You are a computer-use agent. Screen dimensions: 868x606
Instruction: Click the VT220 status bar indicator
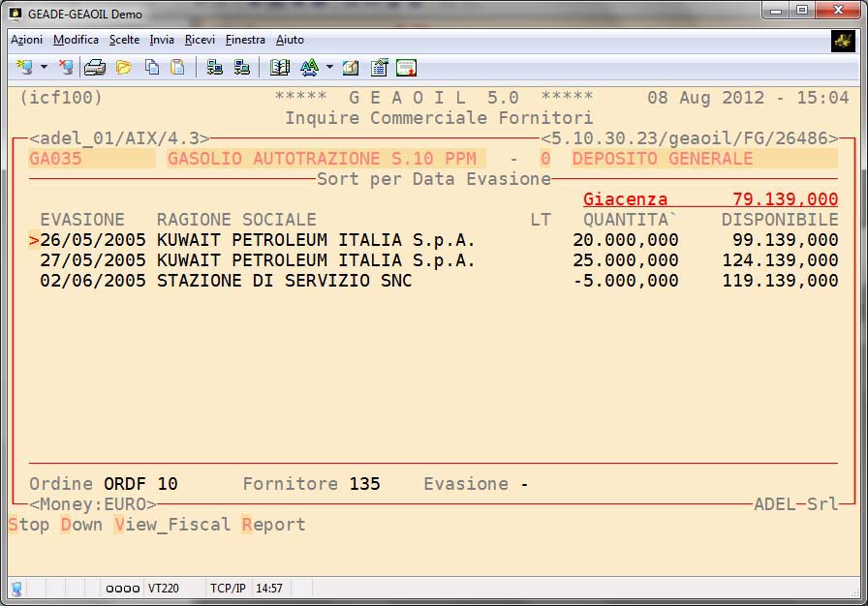pyautogui.click(x=162, y=588)
